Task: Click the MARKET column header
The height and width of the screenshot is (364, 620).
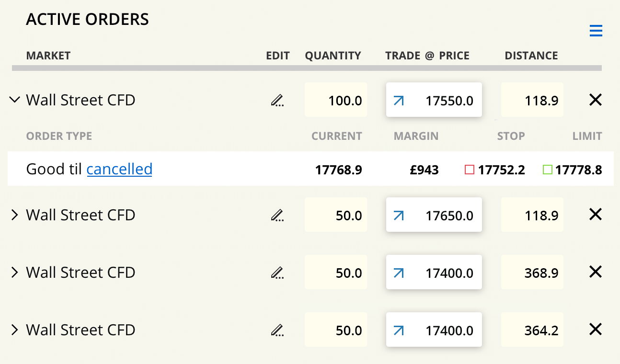Action: (x=48, y=56)
